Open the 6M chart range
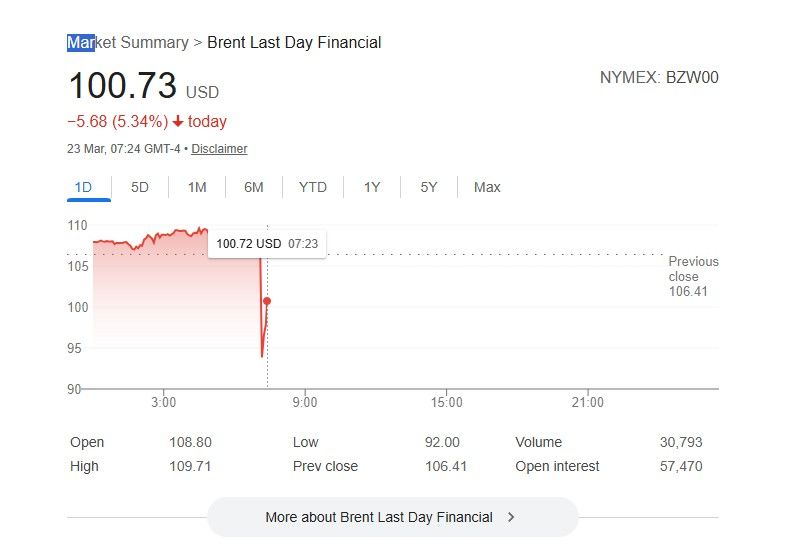Screen dimensions: 801x546 coord(254,187)
